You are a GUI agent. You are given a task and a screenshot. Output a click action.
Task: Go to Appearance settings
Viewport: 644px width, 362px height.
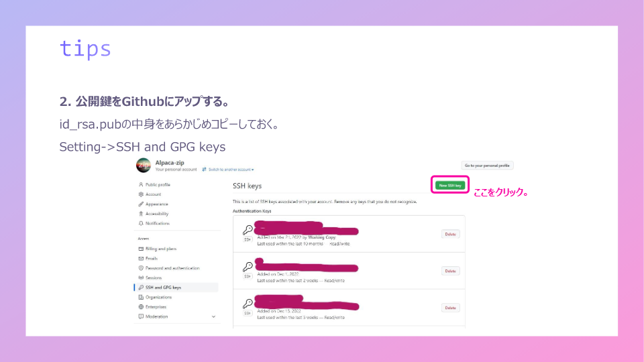point(156,204)
